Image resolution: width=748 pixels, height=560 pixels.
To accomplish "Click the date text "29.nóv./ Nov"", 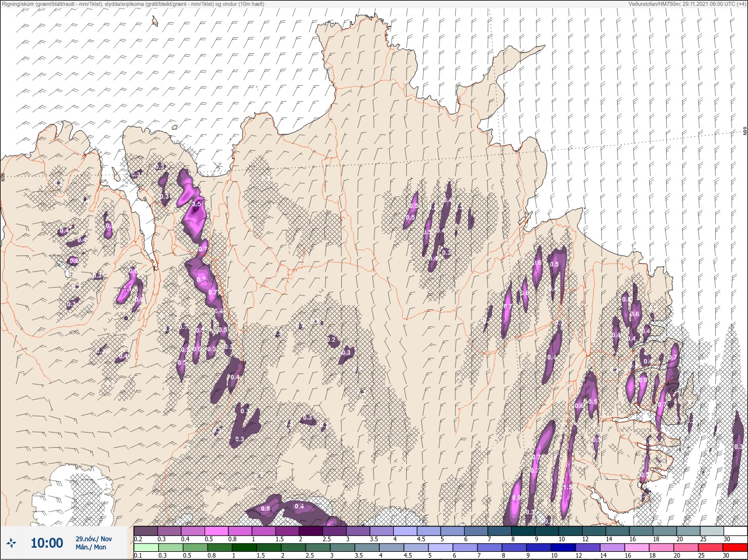I will pyautogui.click(x=93, y=539).
